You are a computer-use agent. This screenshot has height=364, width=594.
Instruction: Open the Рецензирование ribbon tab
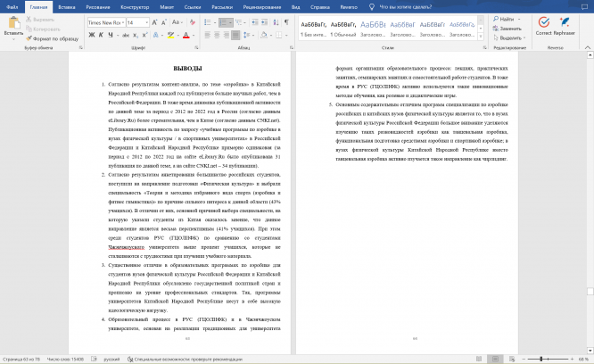(265, 5)
